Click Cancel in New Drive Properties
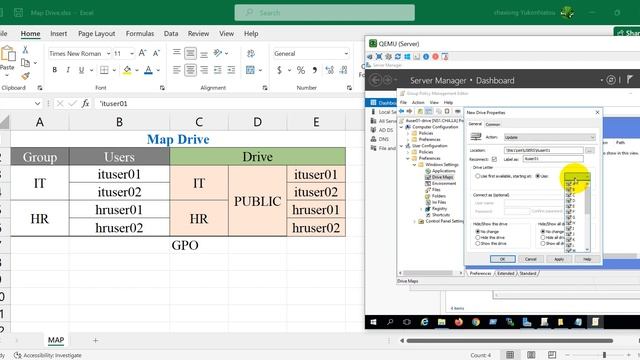The image size is (640, 360). (x=531, y=259)
